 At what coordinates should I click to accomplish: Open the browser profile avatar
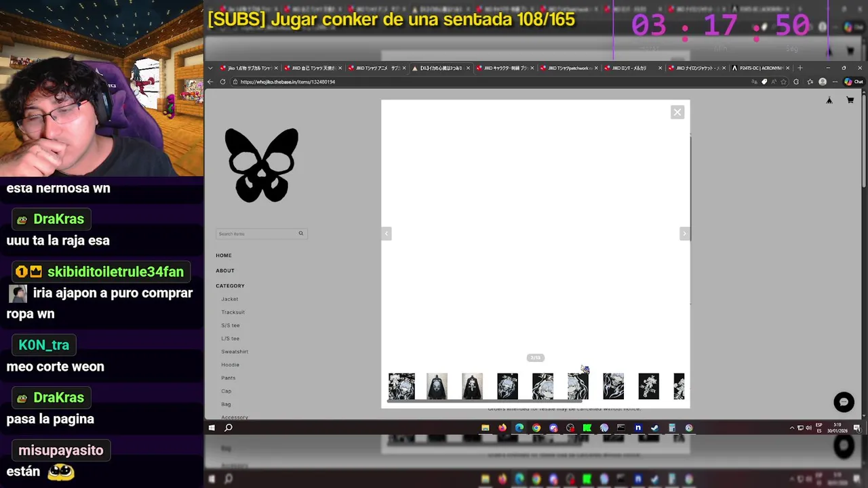tap(823, 82)
